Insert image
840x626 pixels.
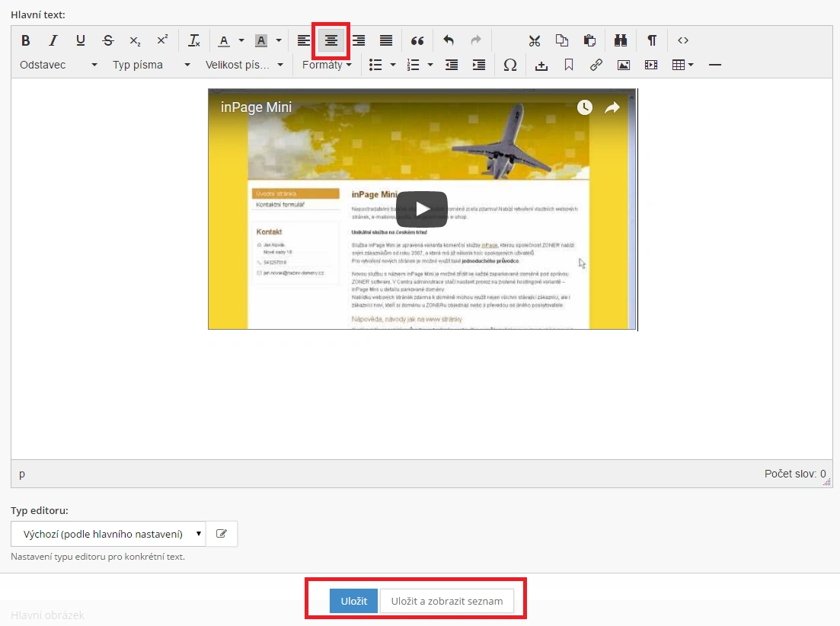624,65
